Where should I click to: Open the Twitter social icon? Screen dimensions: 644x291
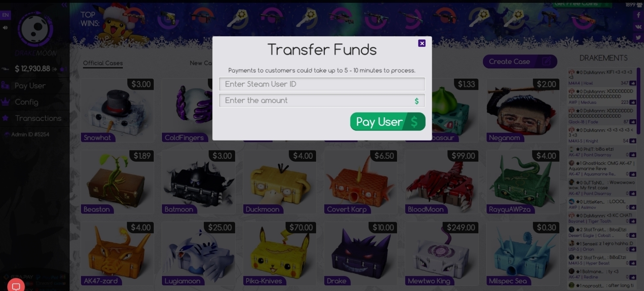638,37
